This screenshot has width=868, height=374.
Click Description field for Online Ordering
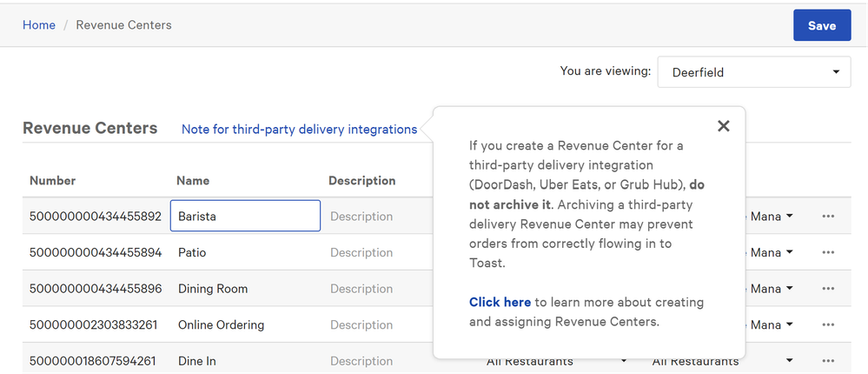[375, 324]
